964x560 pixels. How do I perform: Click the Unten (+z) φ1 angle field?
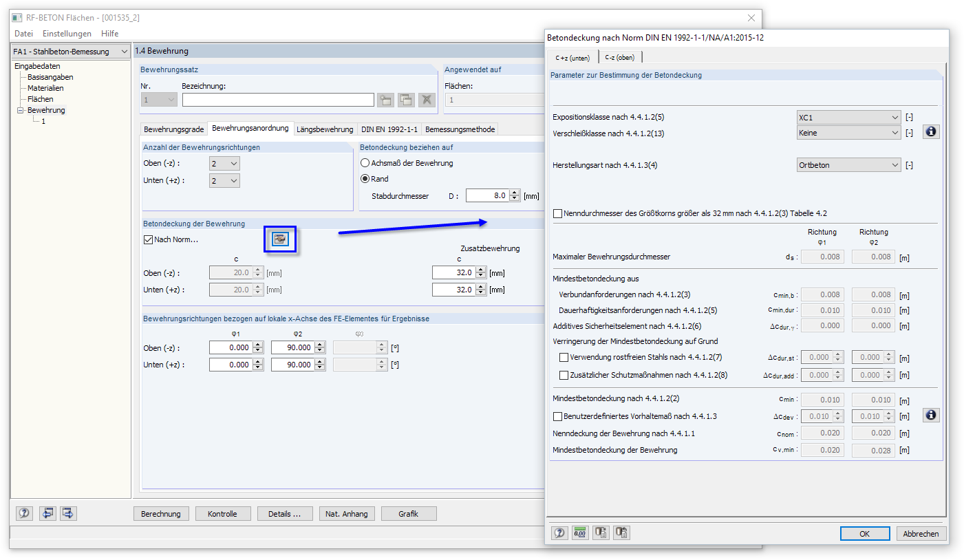coord(231,365)
